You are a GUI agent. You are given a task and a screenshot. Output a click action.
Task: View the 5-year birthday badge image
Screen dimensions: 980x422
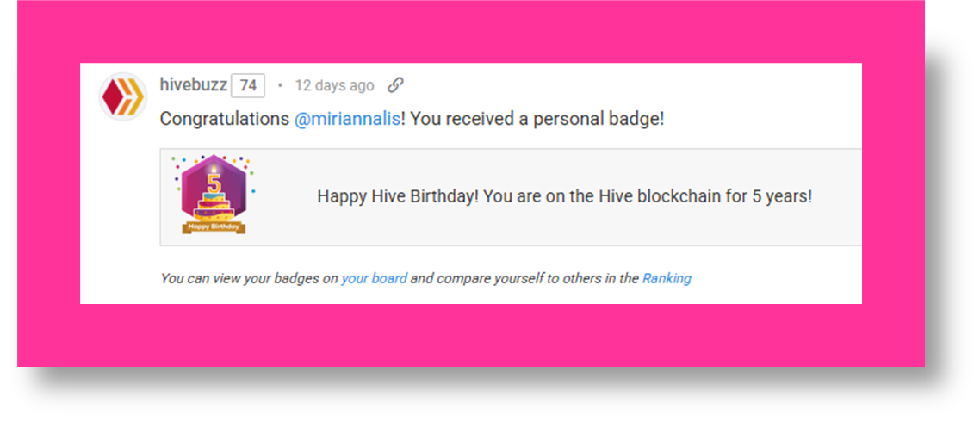pyautogui.click(x=213, y=195)
